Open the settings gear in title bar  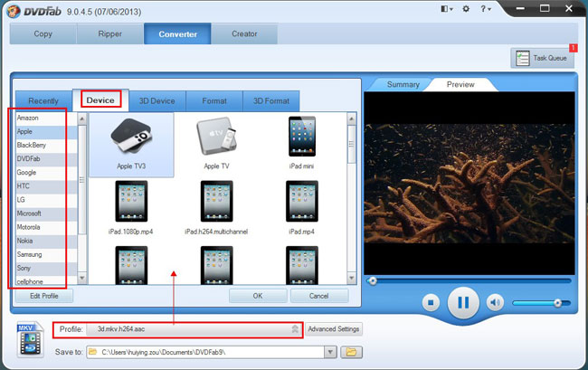tap(466, 9)
